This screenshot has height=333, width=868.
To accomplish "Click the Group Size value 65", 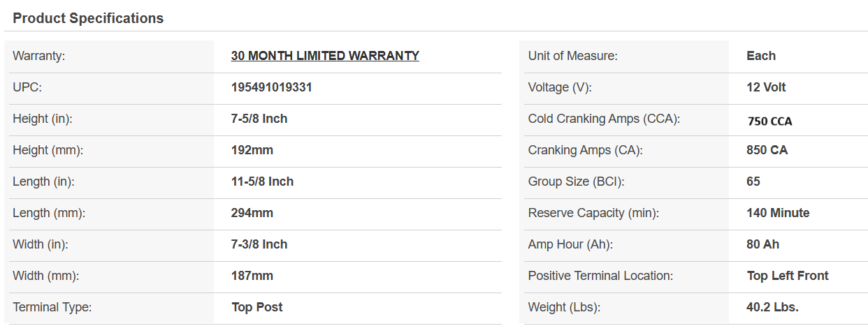I will pyautogui.click(x=753, y=182).
